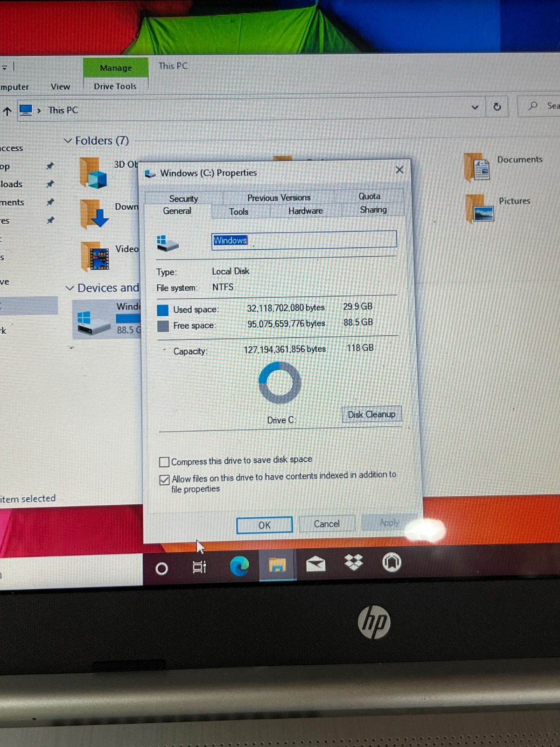Open the Security tab
560x747 pixels.
pos(183,198)
